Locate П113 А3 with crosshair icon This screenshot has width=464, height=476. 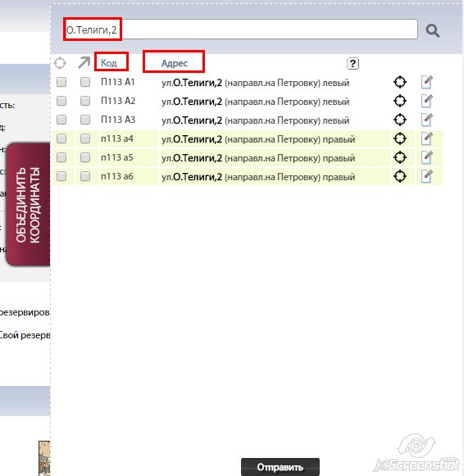[400, 120]
